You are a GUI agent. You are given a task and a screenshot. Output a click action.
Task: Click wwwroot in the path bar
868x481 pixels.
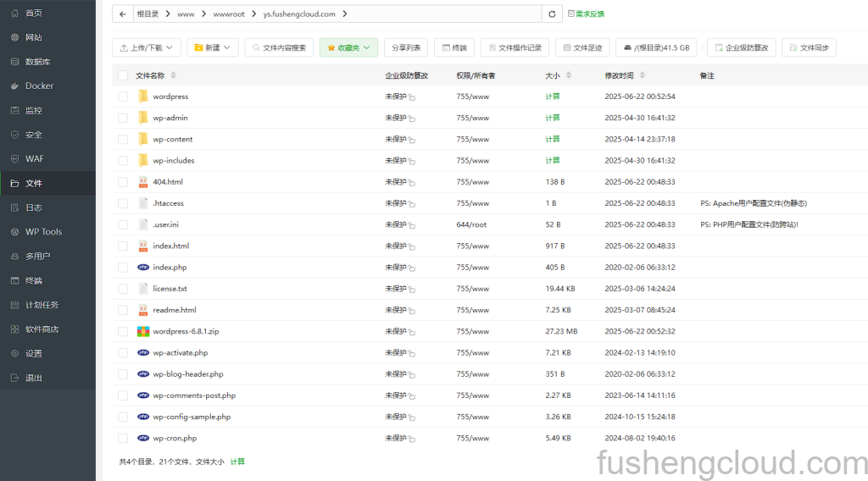229,14
